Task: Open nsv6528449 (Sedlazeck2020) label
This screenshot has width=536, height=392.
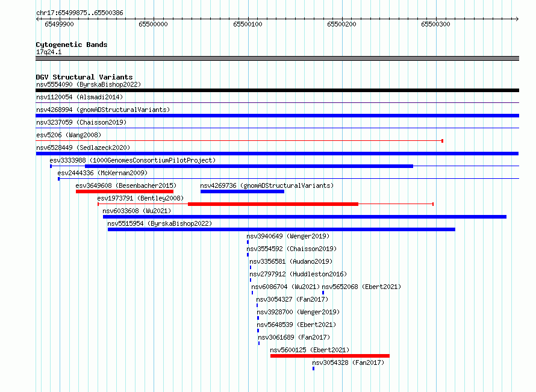Action: pos(83,148)
